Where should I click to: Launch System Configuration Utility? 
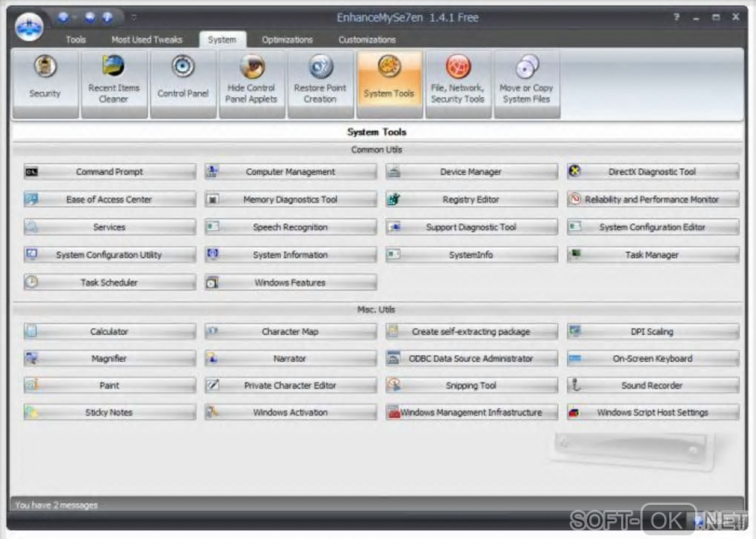110,254
